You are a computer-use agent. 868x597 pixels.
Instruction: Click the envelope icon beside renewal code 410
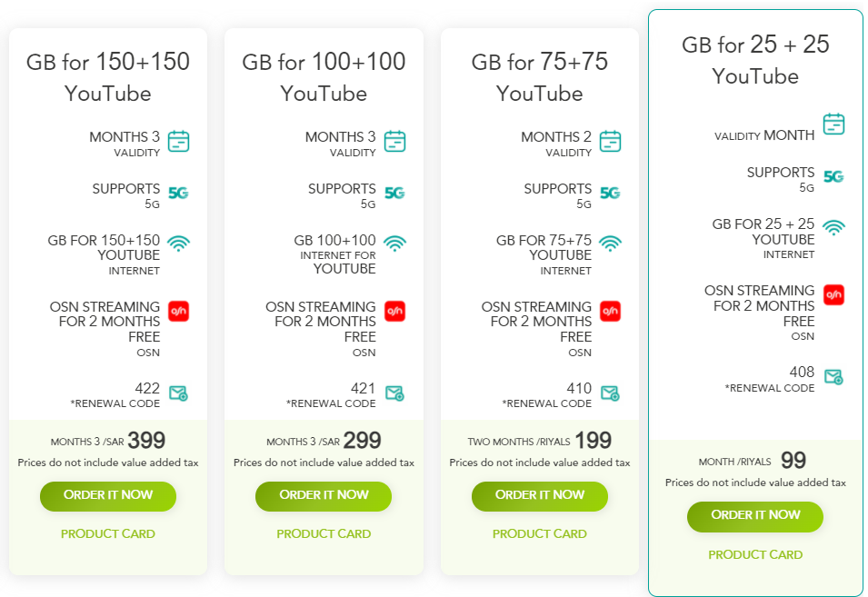pyautogui.click(x=610, y=393)
